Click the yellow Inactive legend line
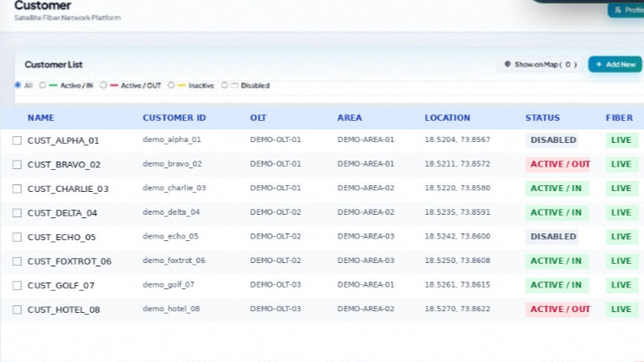The width and height of the screenshot is (644, 362). pos(182,85)
